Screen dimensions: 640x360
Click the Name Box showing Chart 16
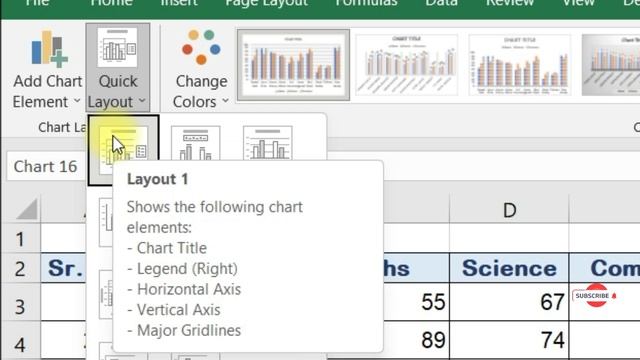click(x=47, y=167)
